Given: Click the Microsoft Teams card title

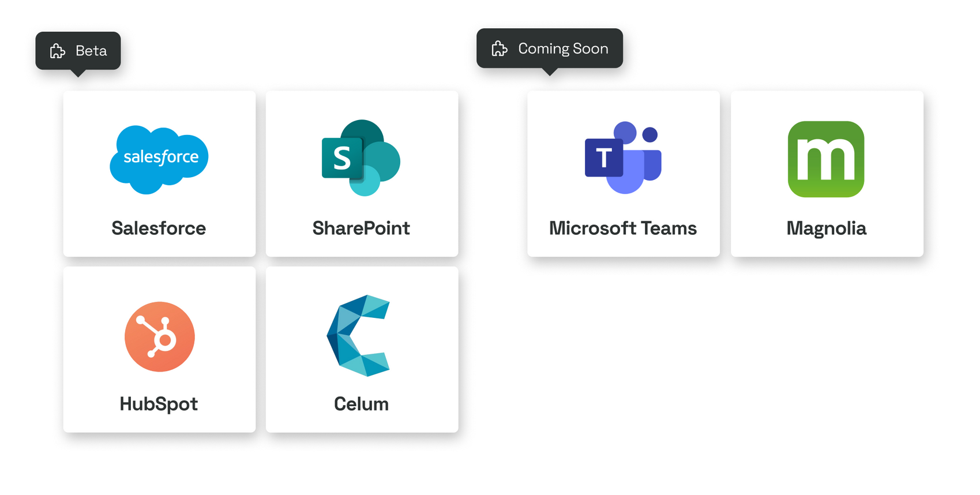Looking at the screenshot, I should point(623,228).
